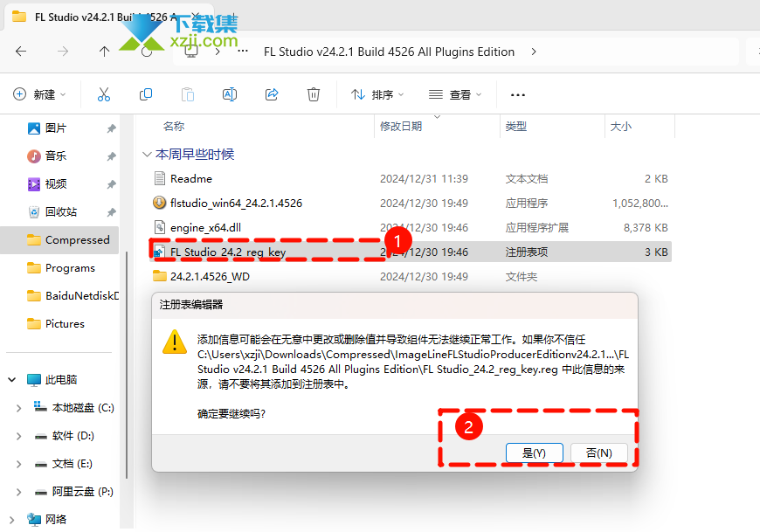Expand the 本地磁盘 (C:) tree node

click(x=19, y=408)
